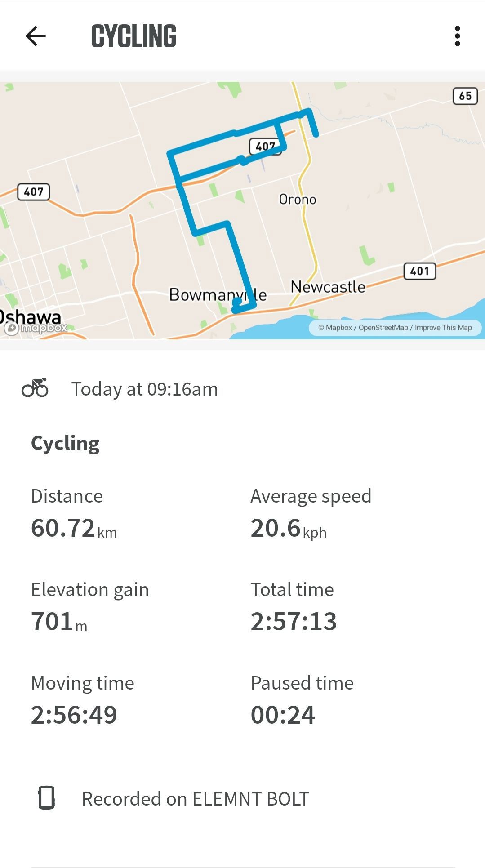Tap the bicycle workout icon

[x=35, y=388]
